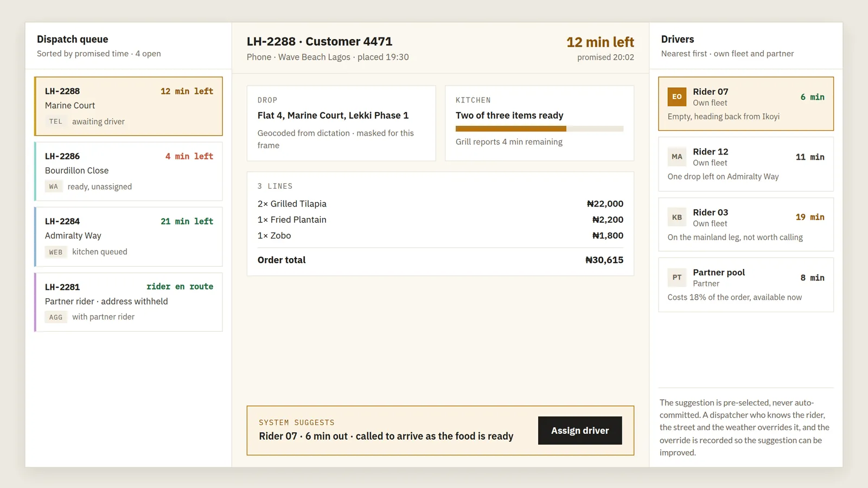The width and height of the screenshot is (868, 488).
Task: Click the TEL channel tag on LH-2288
Action: click(56, 121)
